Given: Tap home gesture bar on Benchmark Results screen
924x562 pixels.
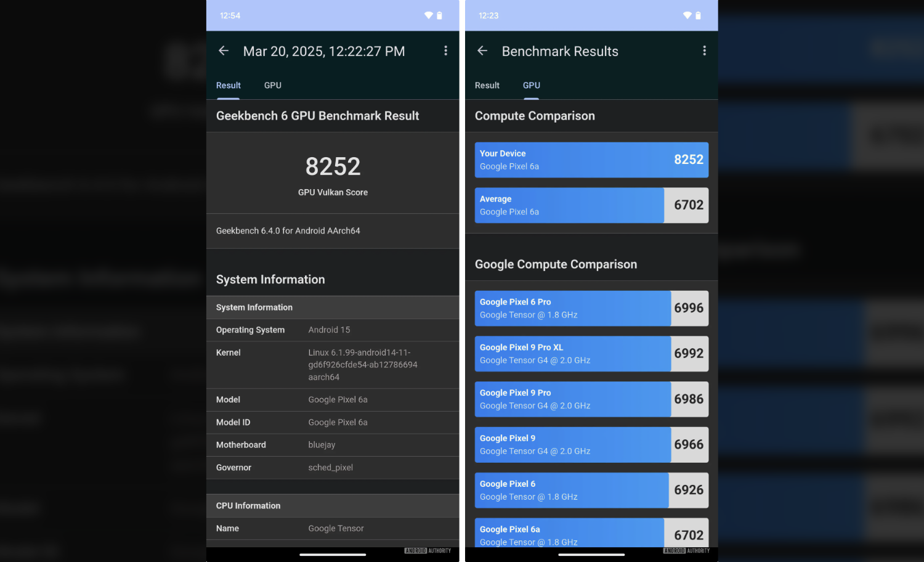Looking at the screenshot, I should tap(591, 555).
